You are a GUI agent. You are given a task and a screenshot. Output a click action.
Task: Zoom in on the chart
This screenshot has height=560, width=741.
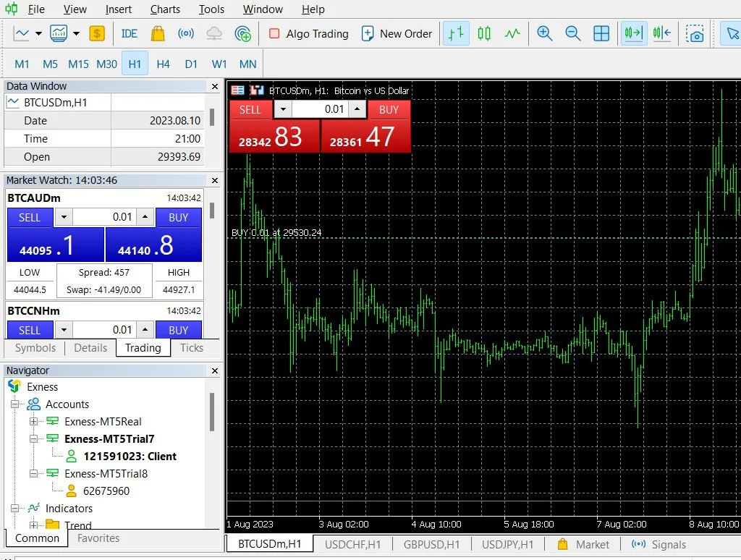(x=544, y=33)
